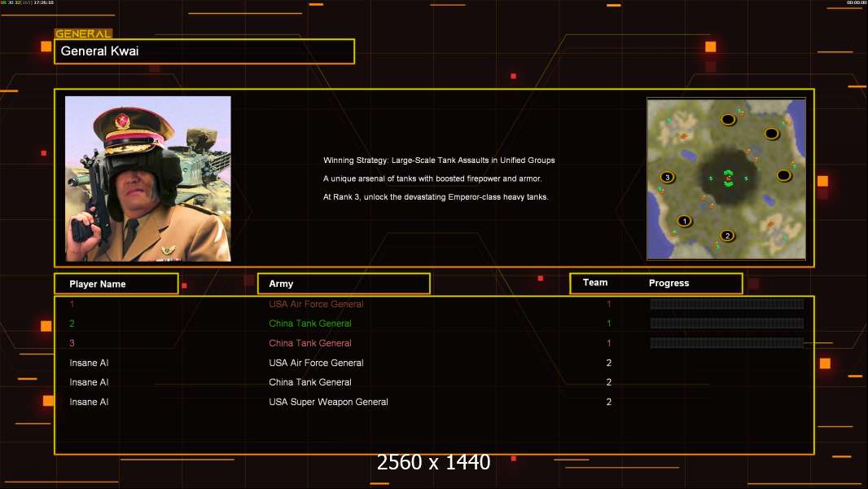The height and width of the screenshot is (489, 868).
Task: Click the Team column header
Action: pos(595,283)
